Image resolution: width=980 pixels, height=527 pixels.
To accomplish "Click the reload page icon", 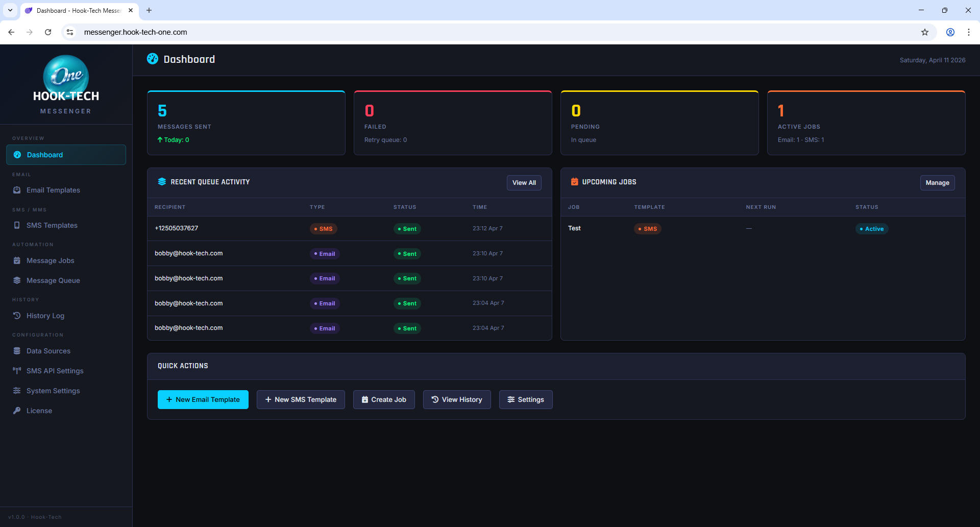I will click(47, 32).
